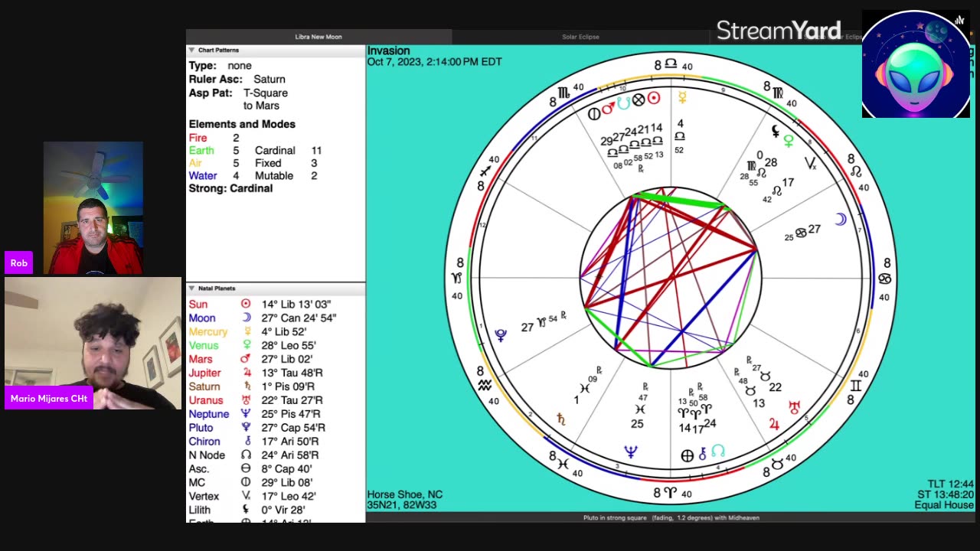Click the Jupiter glyph in Natal Planets list
This screenshot has width=980, height=551.
(x=246, y=373)
